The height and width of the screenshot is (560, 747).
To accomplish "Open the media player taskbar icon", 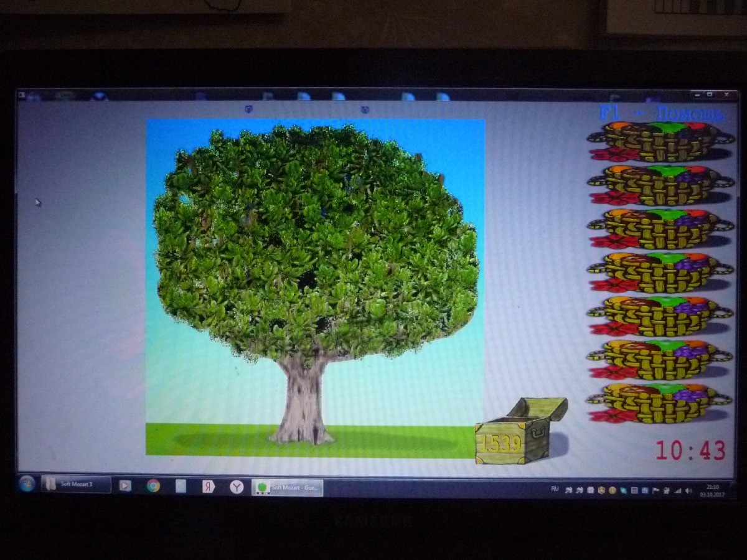I will pos(125,486).
